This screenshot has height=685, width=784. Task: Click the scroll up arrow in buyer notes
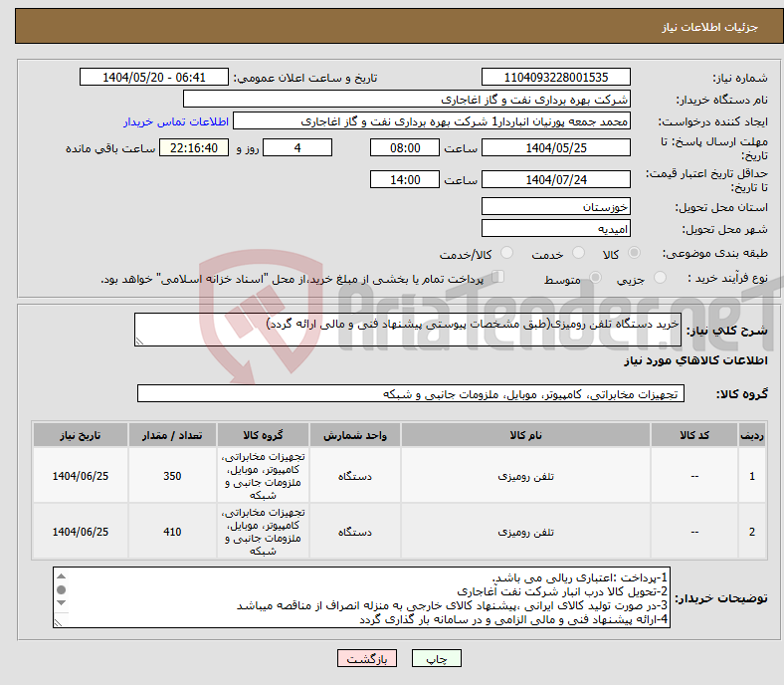point(61,576)
